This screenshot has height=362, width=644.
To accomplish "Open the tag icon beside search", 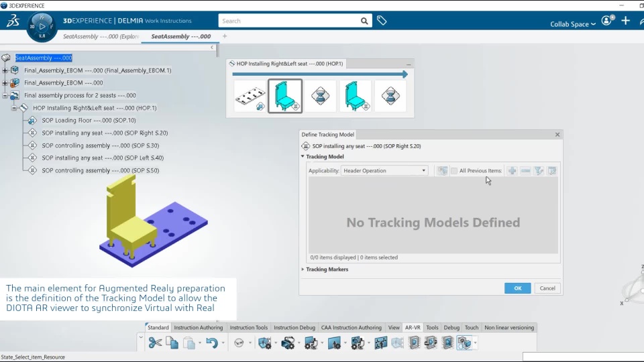I will point(382,21).
